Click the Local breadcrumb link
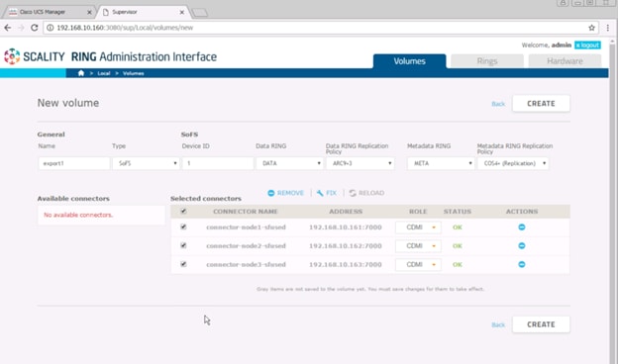This screenshot has height=364, width=618. point(104,73)
